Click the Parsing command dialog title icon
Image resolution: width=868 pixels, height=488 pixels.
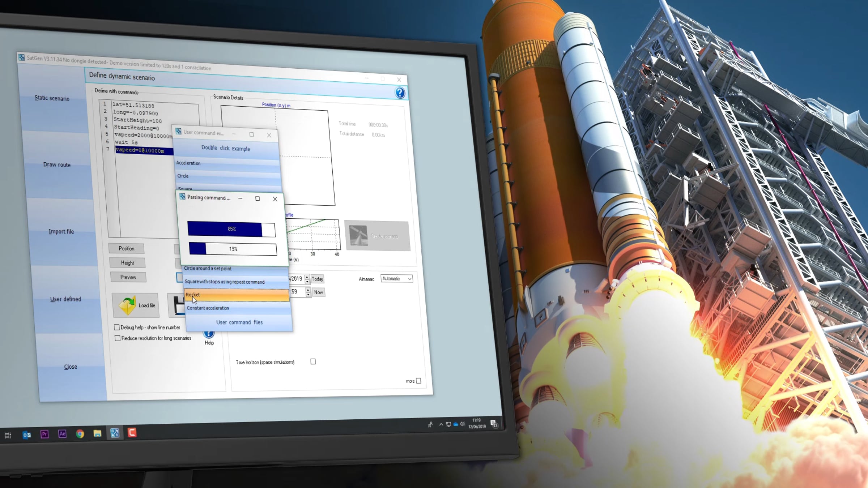pyautogui.click(x=182, y=197)
